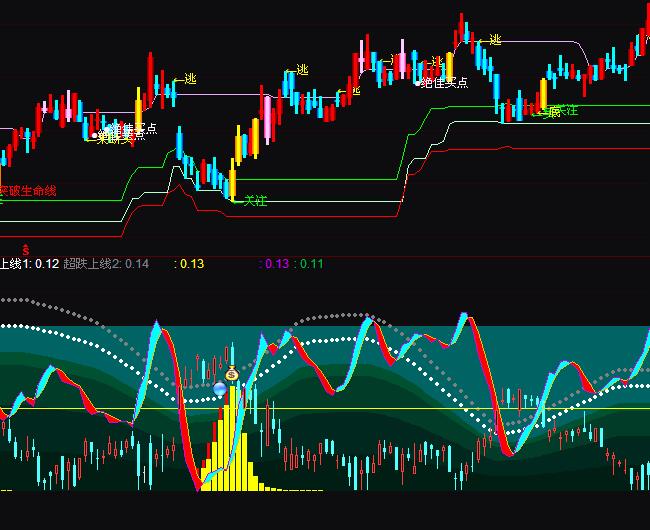Viewport: 650px width, 530px height.
Task: Click the 绝佳买点 buy point label
Action: (x=445, y=82)
